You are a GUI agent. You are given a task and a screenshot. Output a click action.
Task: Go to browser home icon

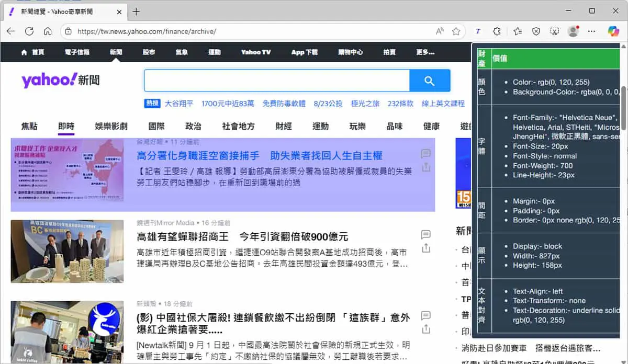48,31
